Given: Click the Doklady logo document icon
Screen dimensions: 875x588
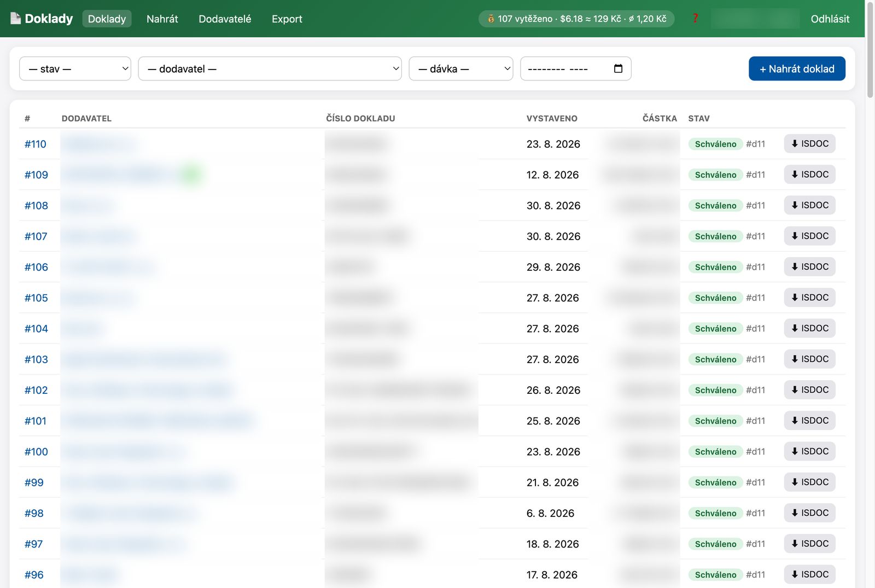Looking at the screenshot, I should [15, 19].
